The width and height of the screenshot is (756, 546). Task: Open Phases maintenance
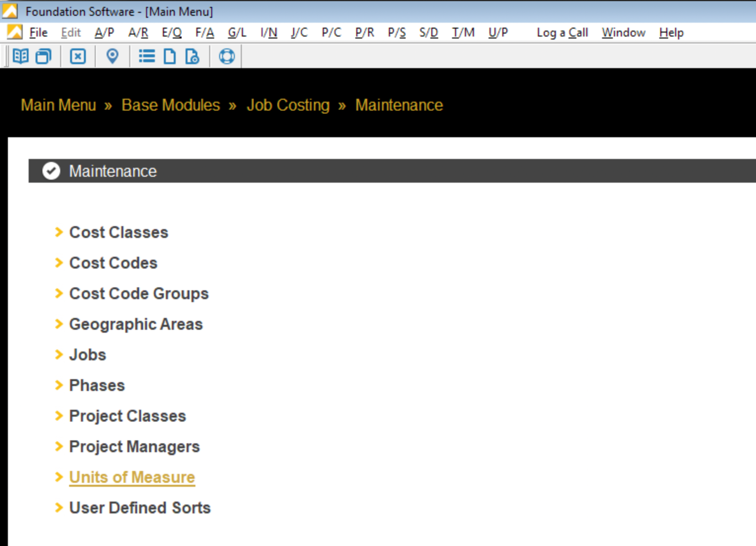coord(97,385)
